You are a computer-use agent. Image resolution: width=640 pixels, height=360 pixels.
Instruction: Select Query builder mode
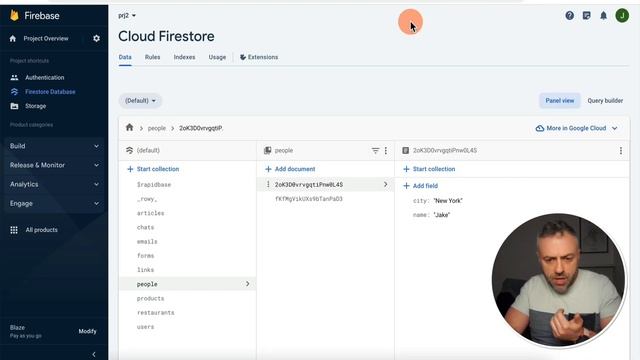[x=605, y=101]
